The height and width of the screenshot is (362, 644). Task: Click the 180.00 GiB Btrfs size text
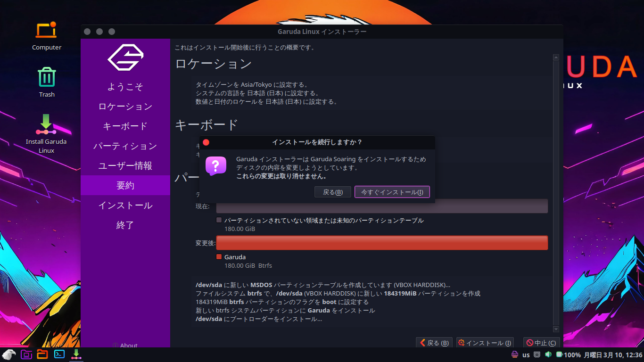248,265
